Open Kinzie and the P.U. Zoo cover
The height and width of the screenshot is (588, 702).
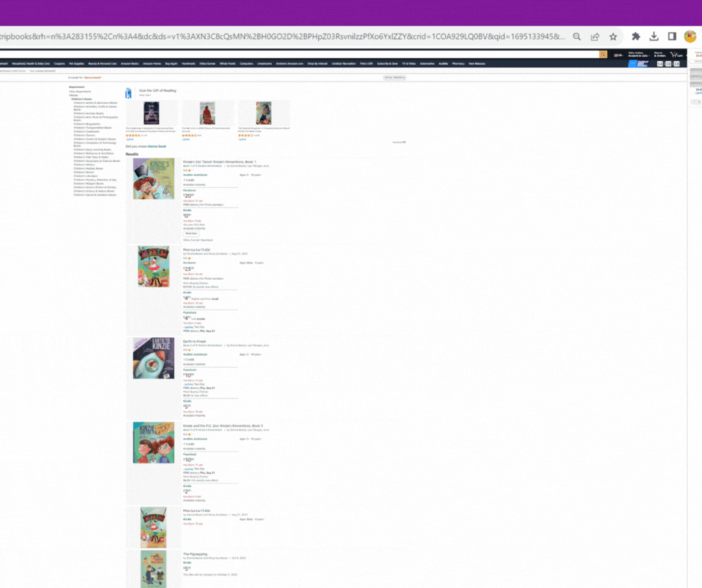[154, 442]
